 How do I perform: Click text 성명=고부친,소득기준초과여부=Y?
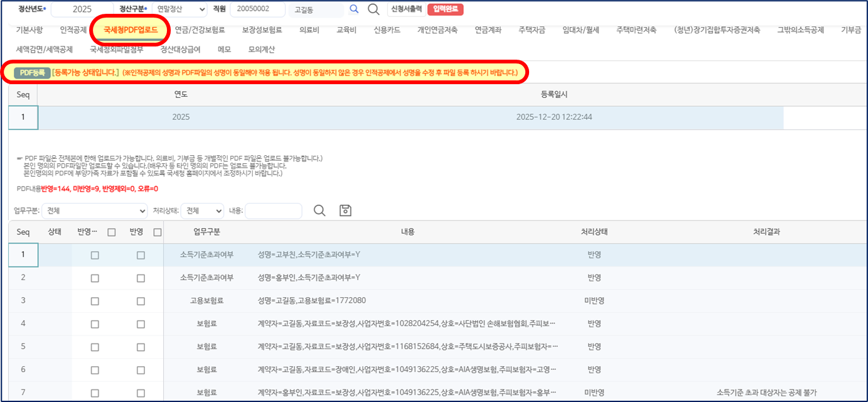pos(309,255)
